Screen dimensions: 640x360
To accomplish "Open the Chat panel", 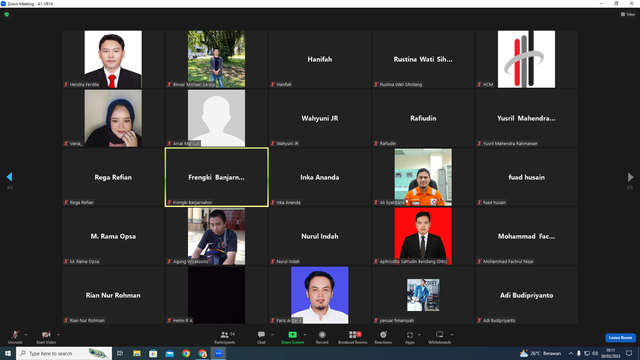I will [261, 337].
